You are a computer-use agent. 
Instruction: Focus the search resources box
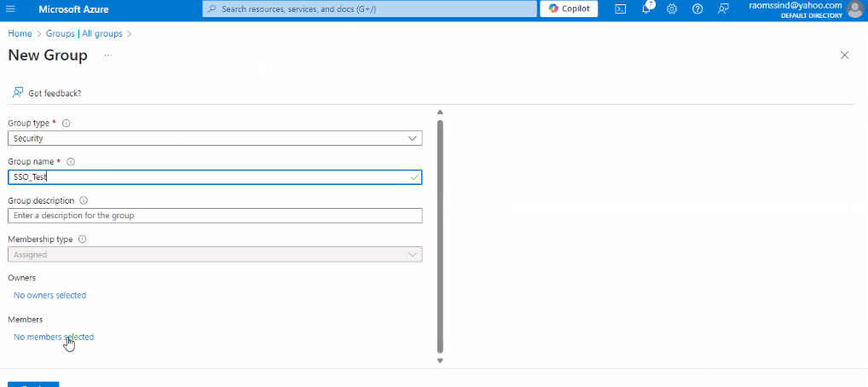click(x=370, y=9)
